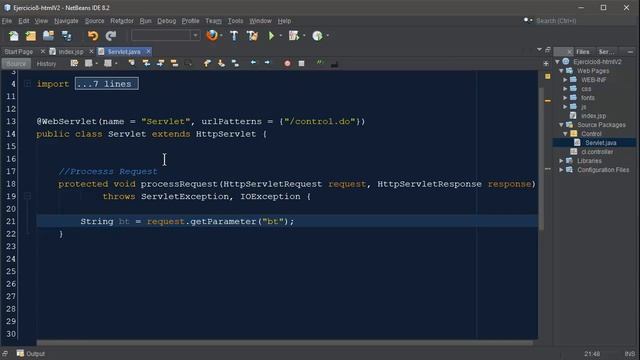This screenshot has height=360, width=640.
Task: Expand the Configuration Files node
Action: coord(562,170)
